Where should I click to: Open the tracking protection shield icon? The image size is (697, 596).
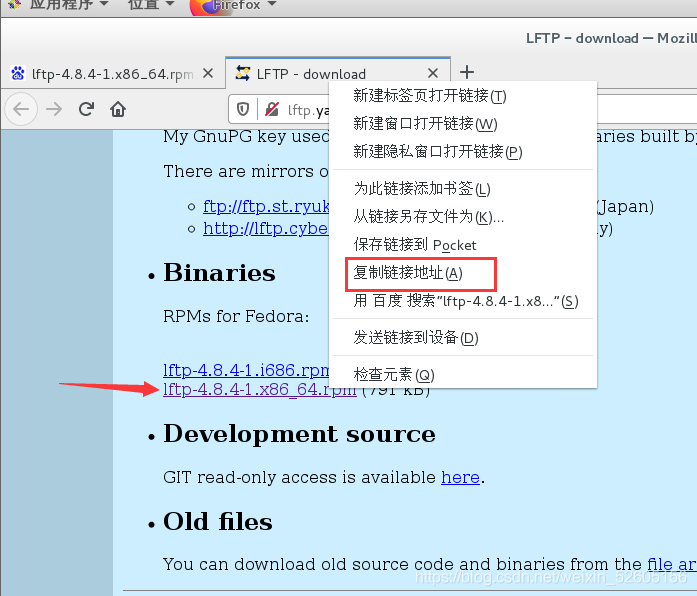[243, 109]
